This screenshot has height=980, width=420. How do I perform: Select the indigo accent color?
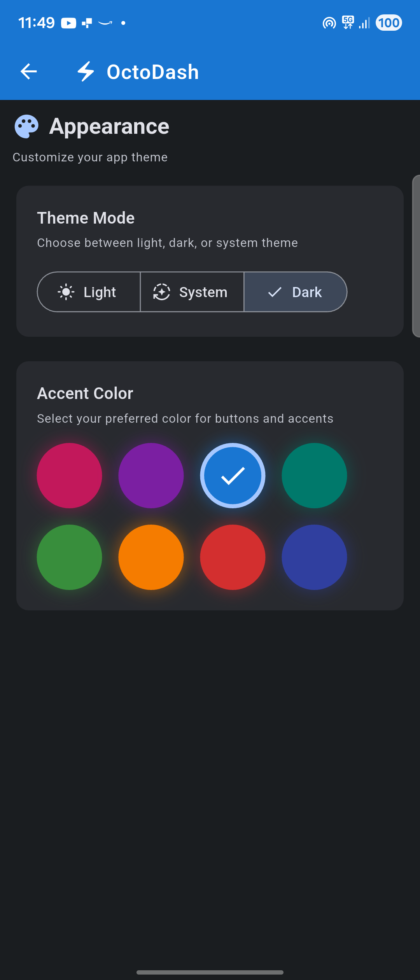314,557
